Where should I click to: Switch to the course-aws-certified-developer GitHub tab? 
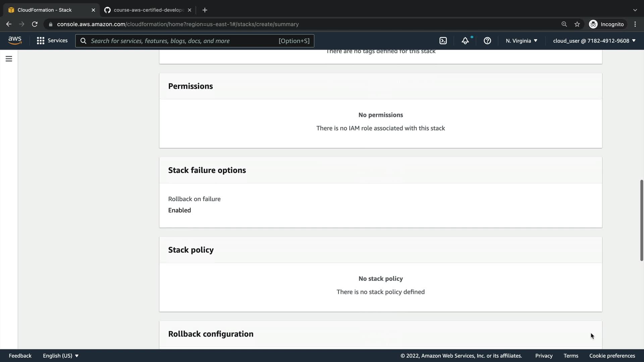(148, 10)
